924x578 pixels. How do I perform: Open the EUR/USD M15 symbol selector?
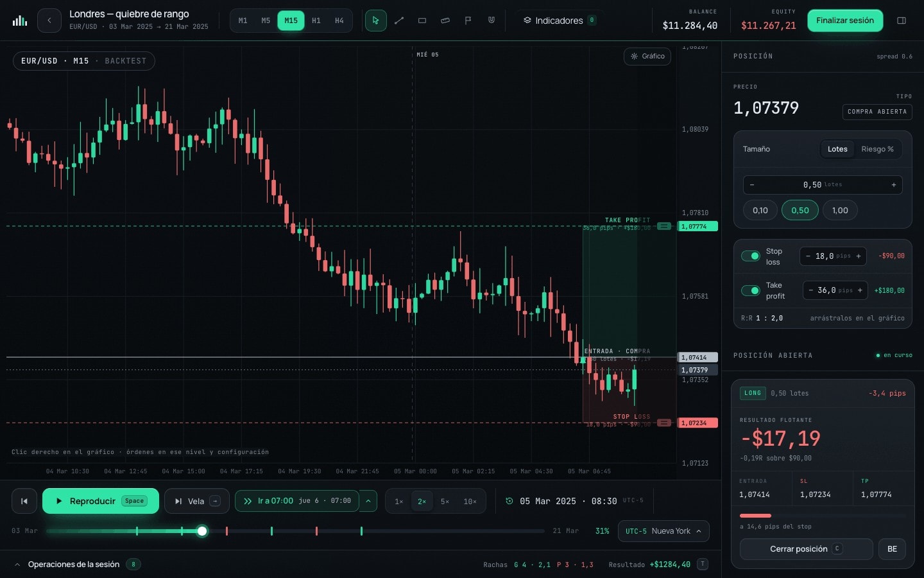coord(84,61)
